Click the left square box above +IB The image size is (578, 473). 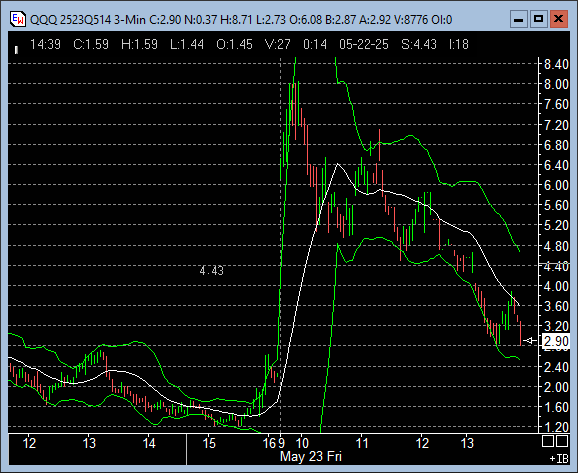click(548, 441)
